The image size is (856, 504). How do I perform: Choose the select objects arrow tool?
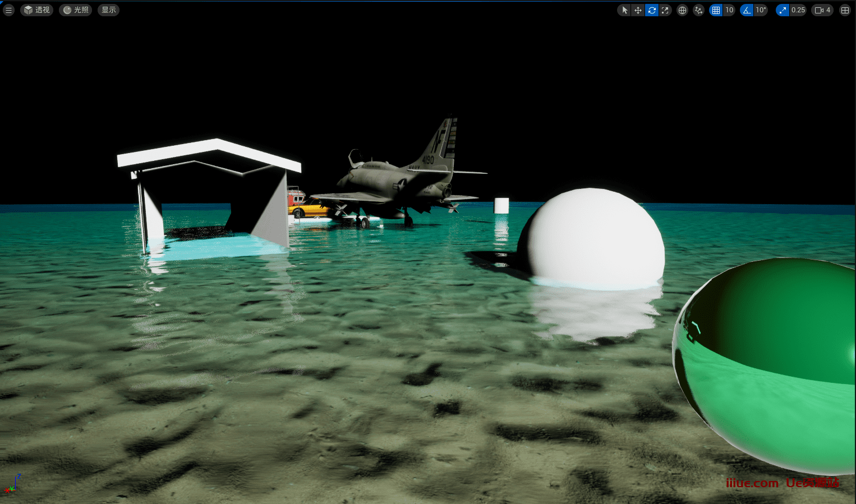[624, 10]
